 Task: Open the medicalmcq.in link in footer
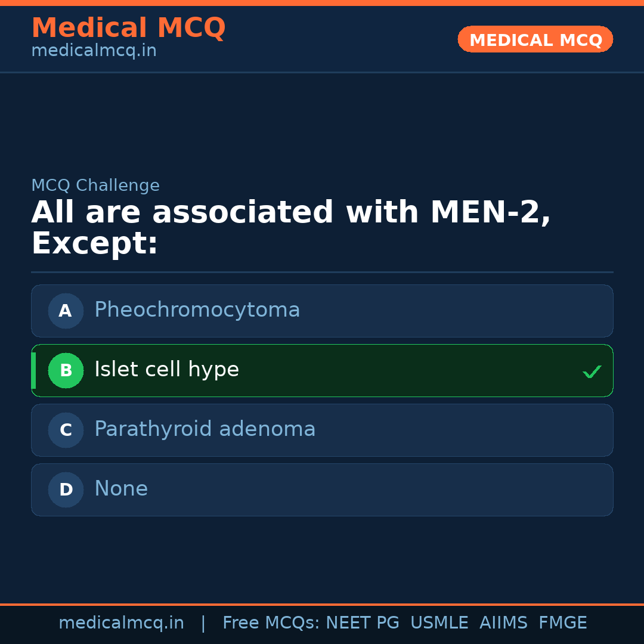[122, 623]
